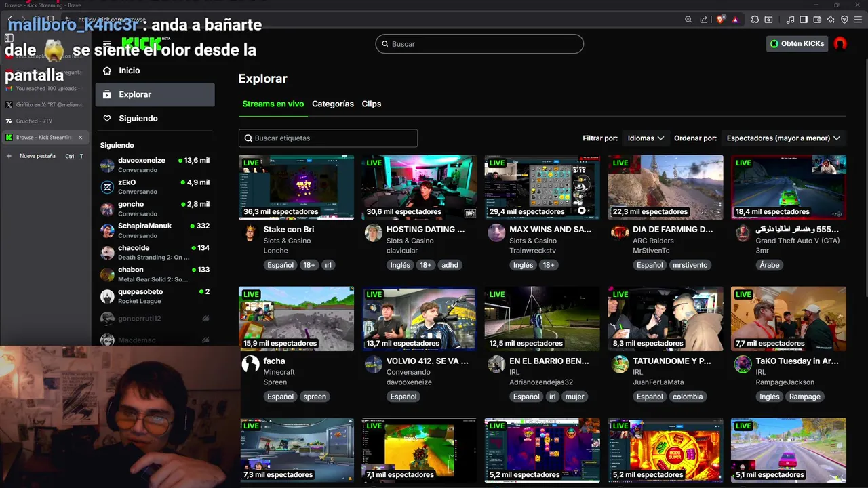Screen dimensions: 868x488
Task: Click the Buscar etiquetas tag search field
Action: [328, 138]
